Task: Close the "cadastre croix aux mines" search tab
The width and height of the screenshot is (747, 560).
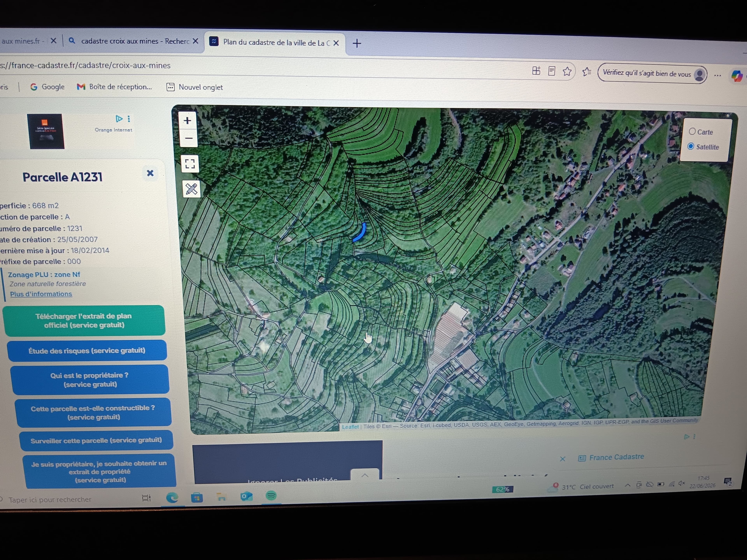Action: (x=196, y=41)
